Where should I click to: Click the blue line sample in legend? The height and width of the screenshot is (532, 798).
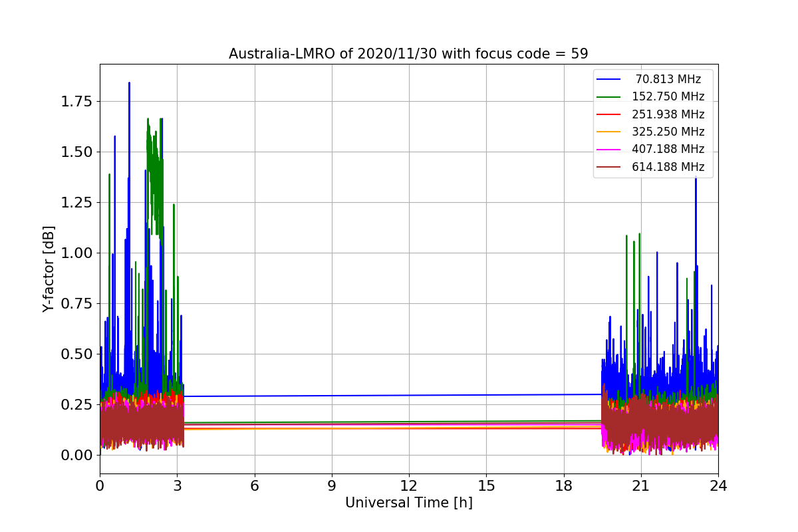click(610, 79)
